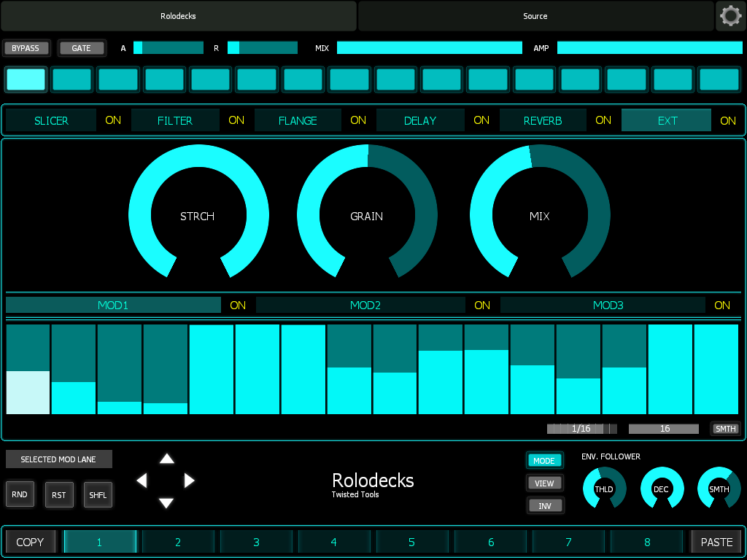Screen dimensions: 747x560
Task: Click the RND randomize button
Action: coord(20,494)
